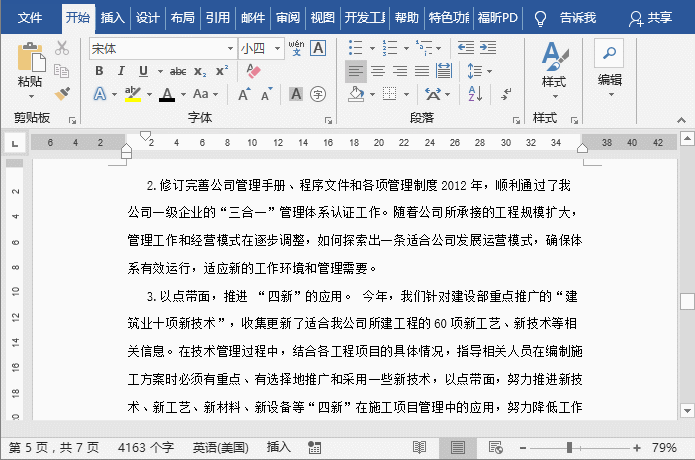Click the word count 4163 个字
Viewport: 695px width, 460px height.
(x=146, y=448)
